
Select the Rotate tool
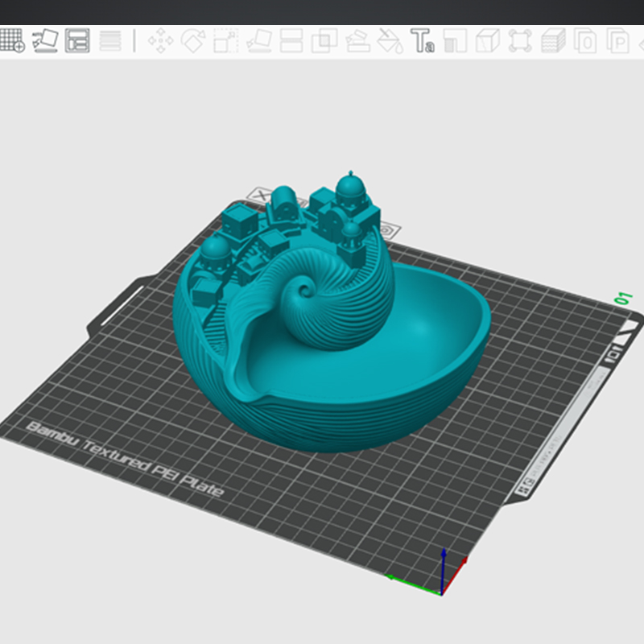193,40
